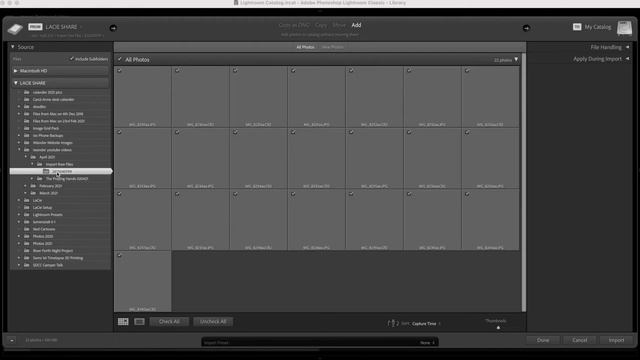Screen dimensions: 640x360
Task: Select the April 2021 folder
Action: tap(47, 157)
